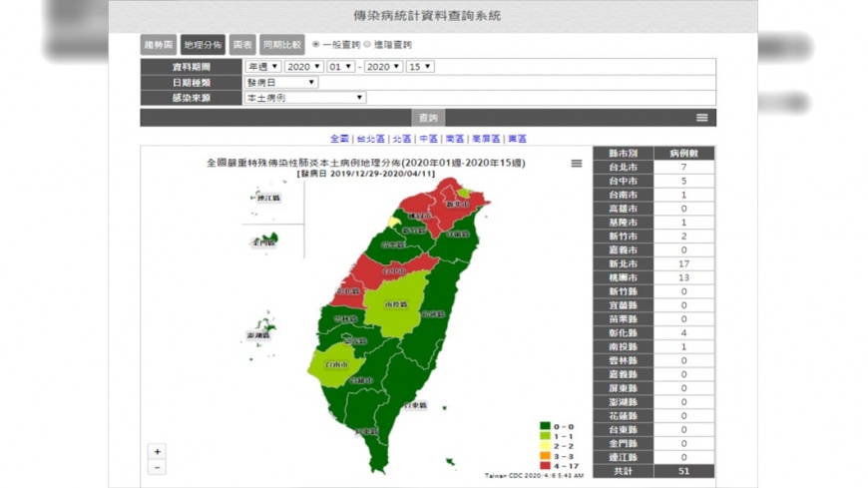868x488 pixels.
Task: Switch to the 圖表 tab
Action: pos(242,45)
